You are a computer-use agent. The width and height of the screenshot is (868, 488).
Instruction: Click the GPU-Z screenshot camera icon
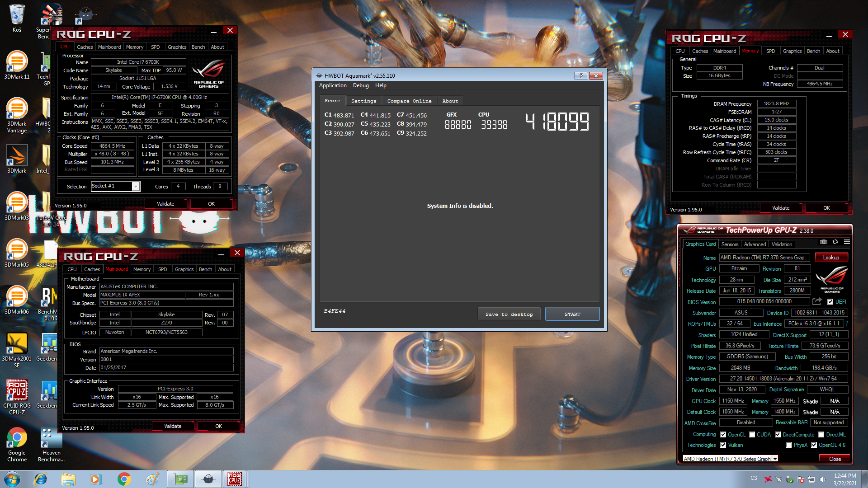824,242
